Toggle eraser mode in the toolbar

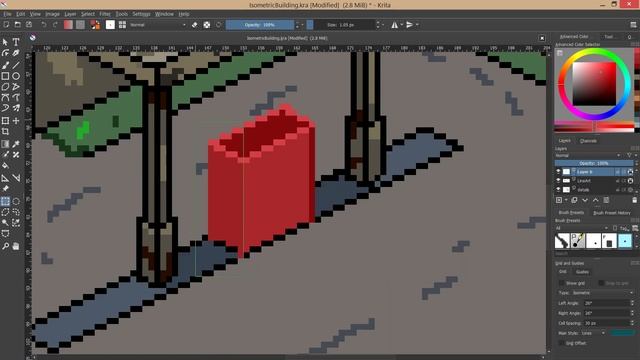tap(195, 25)
